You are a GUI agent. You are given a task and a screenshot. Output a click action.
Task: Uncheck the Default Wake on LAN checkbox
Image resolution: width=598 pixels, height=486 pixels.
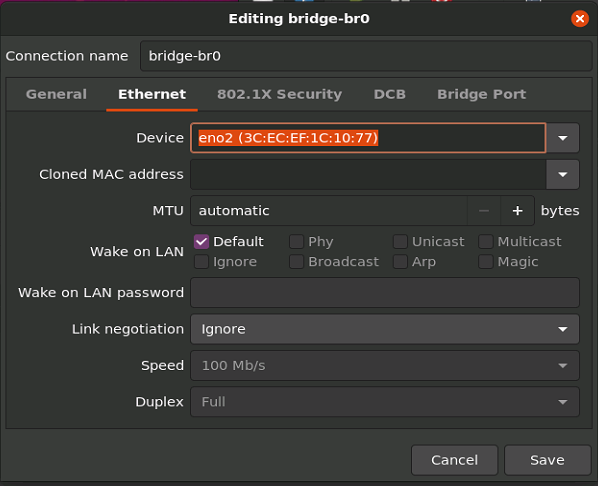tap(201, 241)
